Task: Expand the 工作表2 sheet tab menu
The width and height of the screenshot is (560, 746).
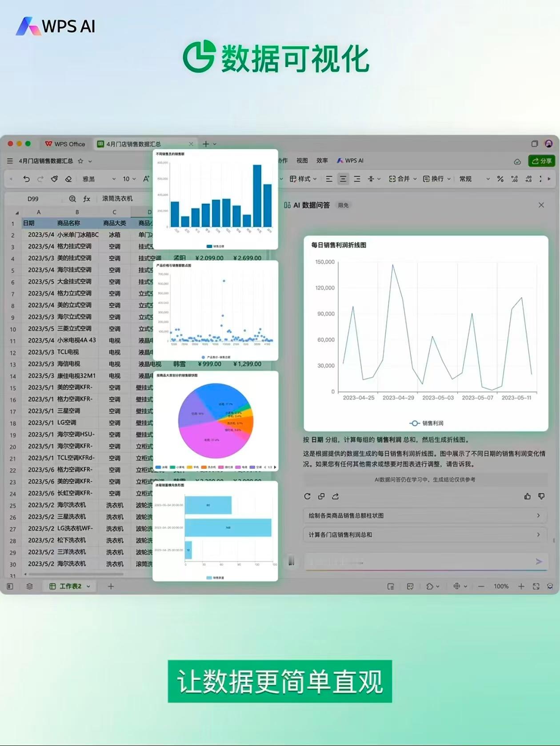Action: pyautogui.click(x=88, y=586)
